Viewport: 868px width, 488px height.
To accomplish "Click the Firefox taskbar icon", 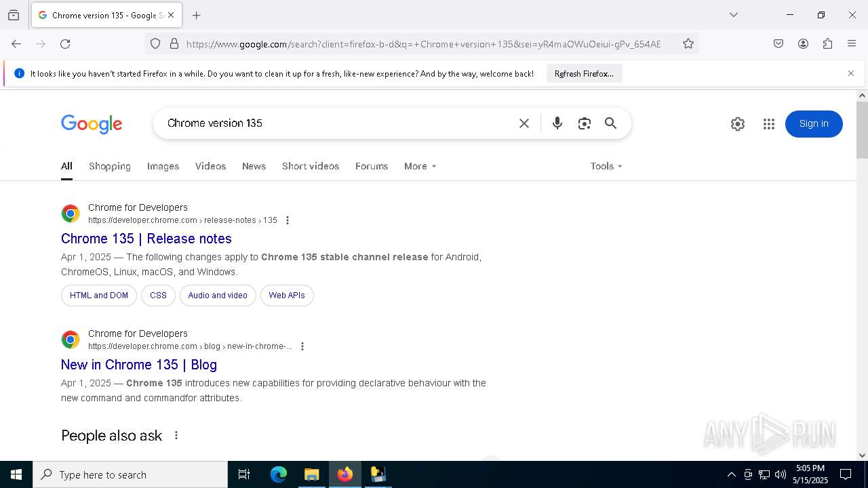I will click(344, 474).
